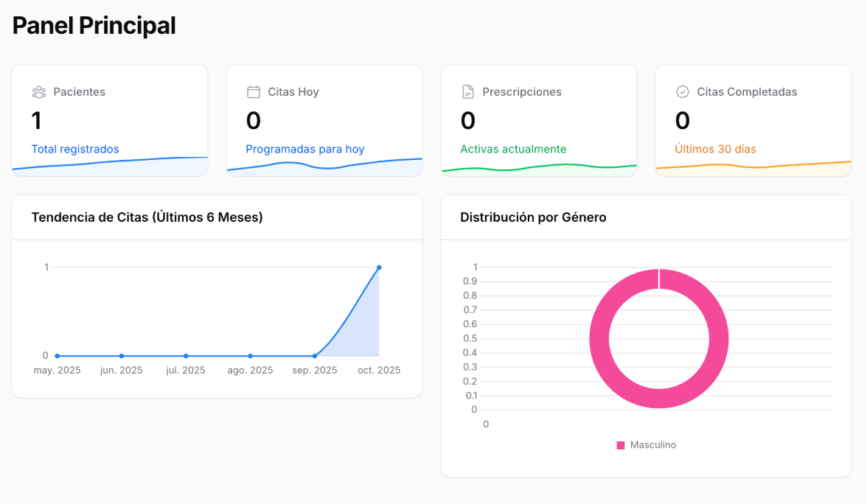Click the blue sparkline on Pacientes card
This screenshot has width=867, height=504.
[109, 164]
